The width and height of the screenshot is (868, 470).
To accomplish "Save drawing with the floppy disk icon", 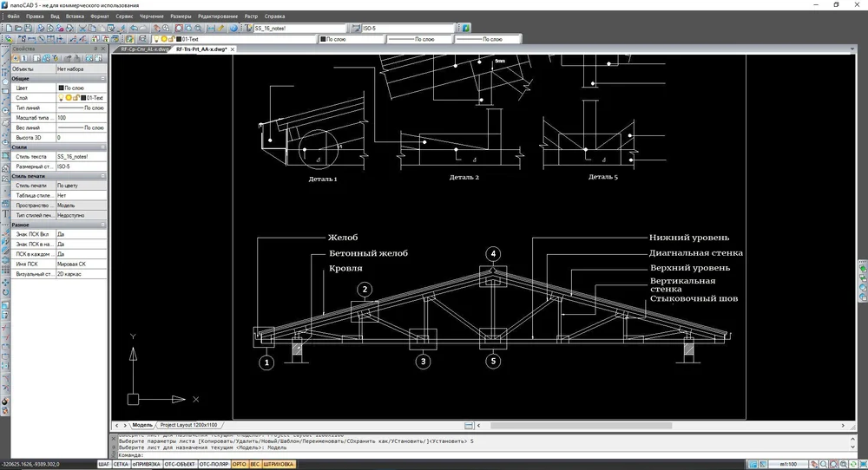I will coord(28,28).
